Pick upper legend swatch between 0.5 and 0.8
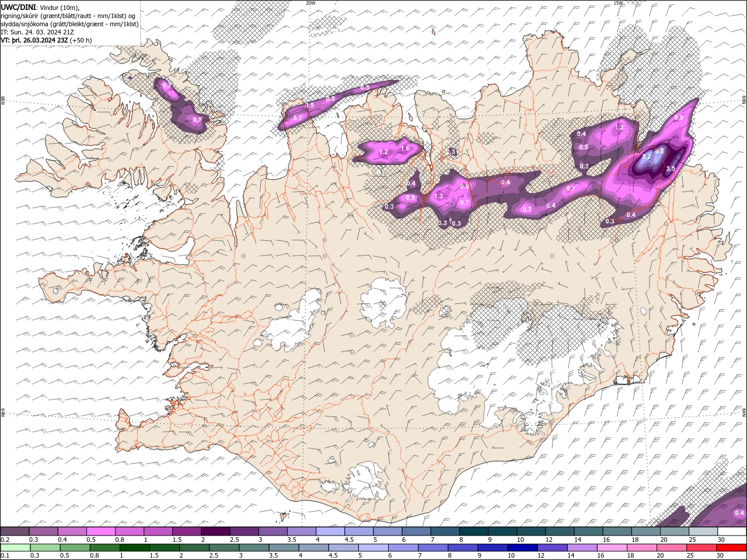 [x=100, y=531]
